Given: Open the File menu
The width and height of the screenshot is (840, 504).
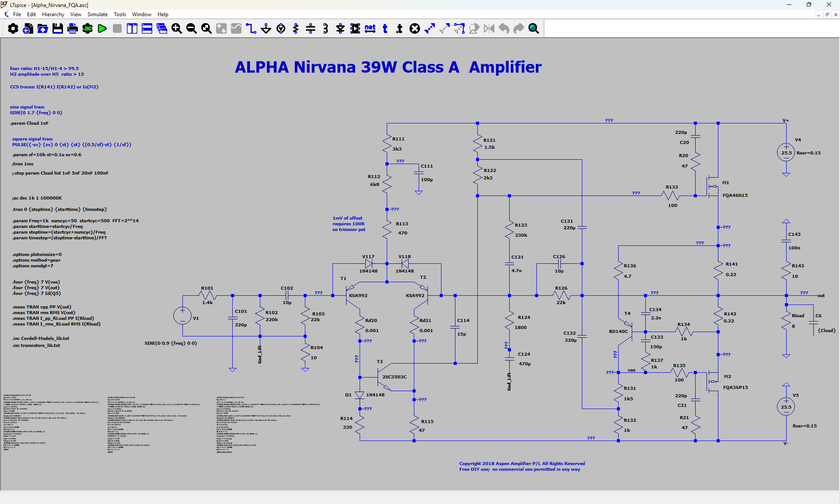Looking at the screenshot, I should coord(17,14).
